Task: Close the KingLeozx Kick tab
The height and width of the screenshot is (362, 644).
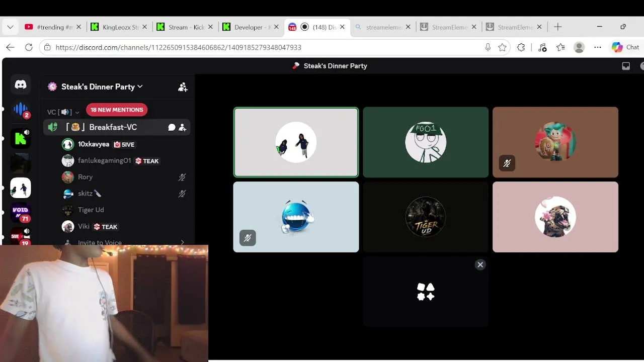Action: click(x=145, y=27)
